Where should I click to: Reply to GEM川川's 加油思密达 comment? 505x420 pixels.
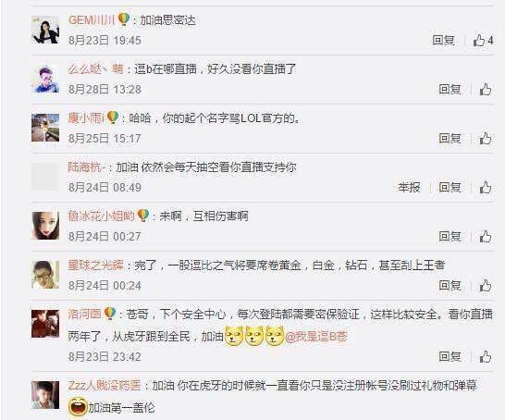443,41
